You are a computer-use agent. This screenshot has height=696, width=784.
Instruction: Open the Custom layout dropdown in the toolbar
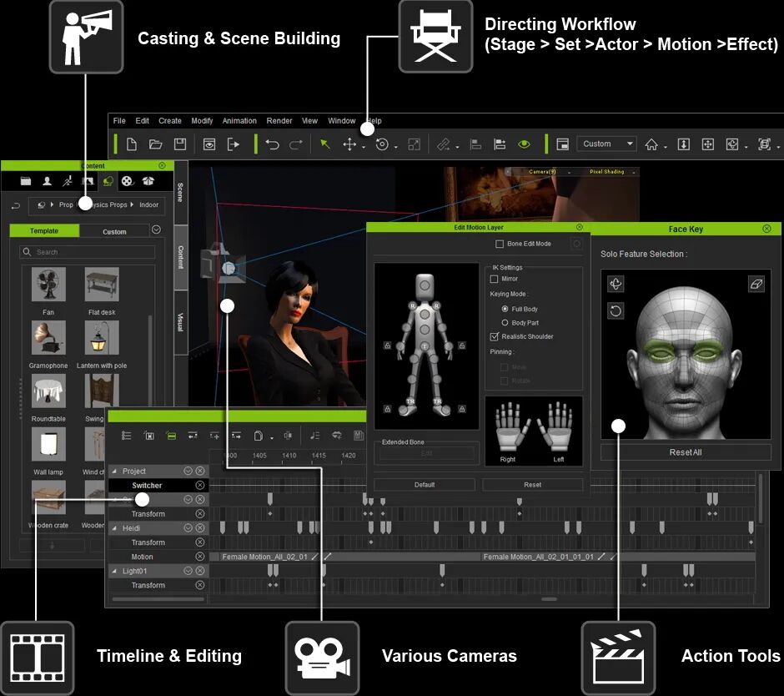[606, 144]
